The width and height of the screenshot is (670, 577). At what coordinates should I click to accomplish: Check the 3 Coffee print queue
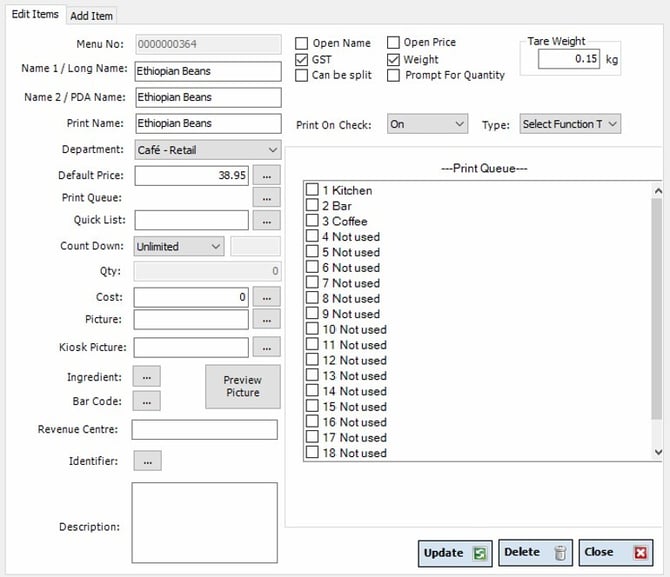pyautogui.click(x=312, y=220)
